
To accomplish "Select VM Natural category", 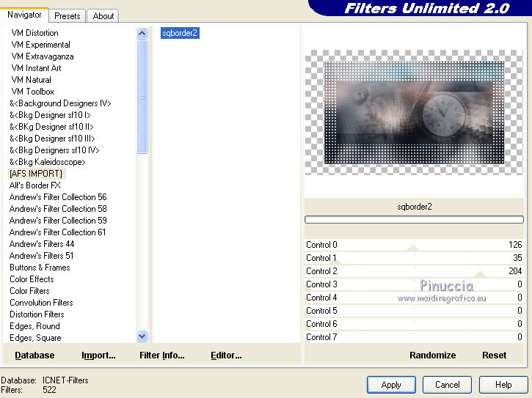I will 32,80.
